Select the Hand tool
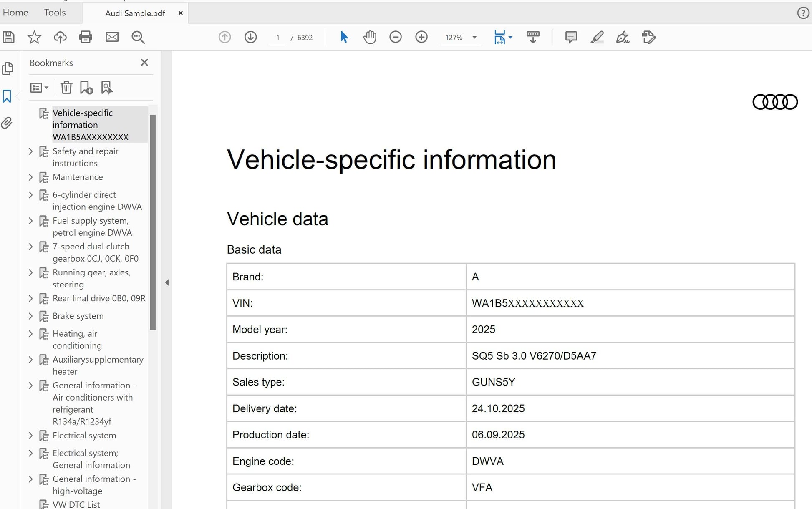 pyautogui.click(x=370, y=37)
